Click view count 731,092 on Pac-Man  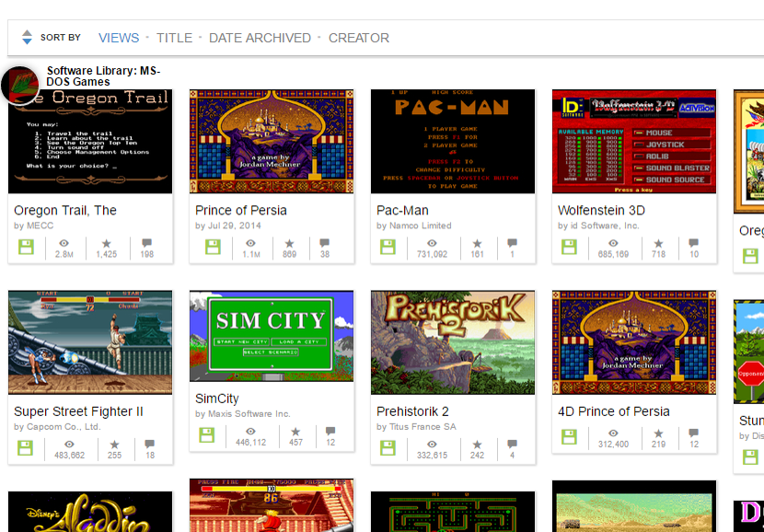(433, 254)
